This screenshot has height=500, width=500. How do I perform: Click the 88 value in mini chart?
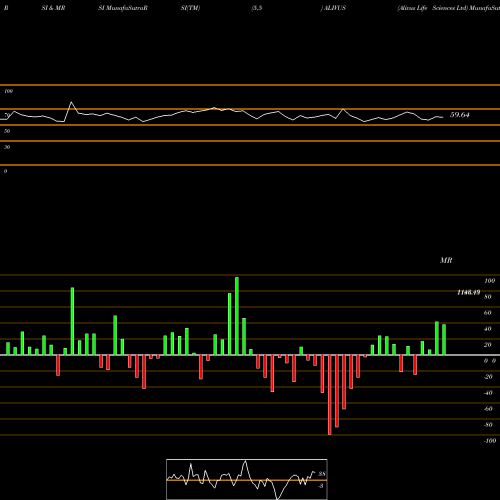click(x=322, y=474)
